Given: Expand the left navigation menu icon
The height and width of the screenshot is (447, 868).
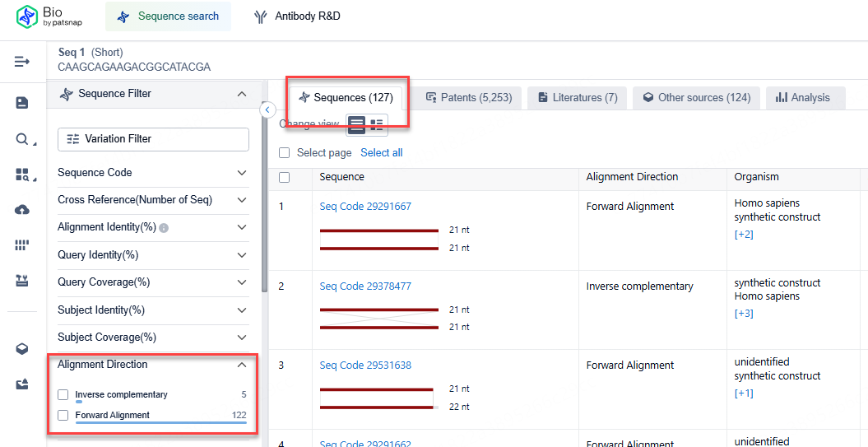Looking at the screenshot, I should tap(22, 62).
